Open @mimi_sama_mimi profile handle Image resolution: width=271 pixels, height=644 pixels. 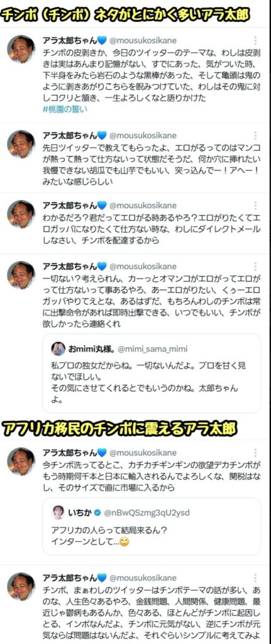[x=152, y=349]
